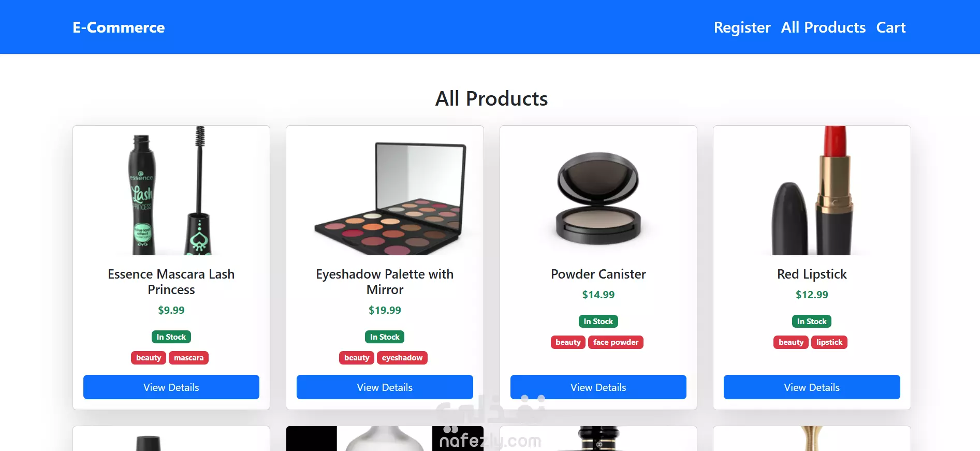
Task: Select the lipstick tag badge
Action: click(x=829, y=342)
